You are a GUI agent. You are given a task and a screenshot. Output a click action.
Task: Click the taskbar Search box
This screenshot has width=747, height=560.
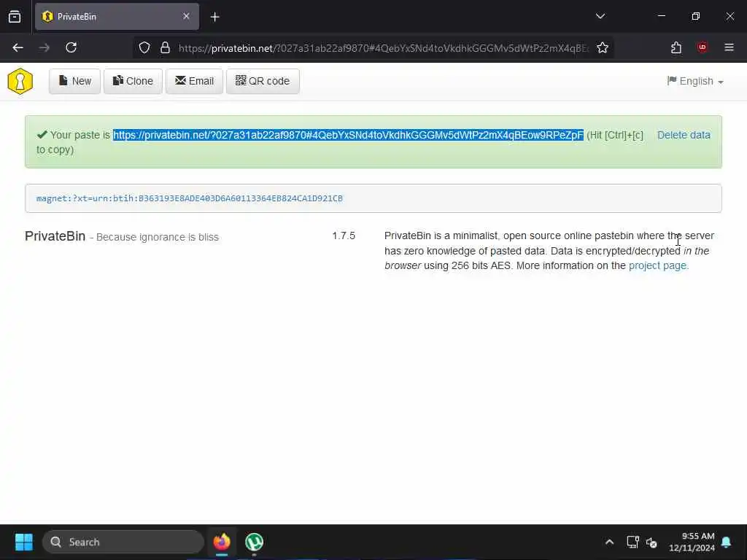click(123, 542)
